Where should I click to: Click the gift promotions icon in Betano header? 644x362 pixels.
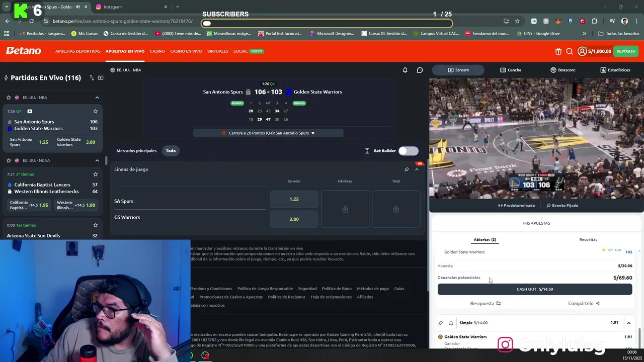click(558, 51)
